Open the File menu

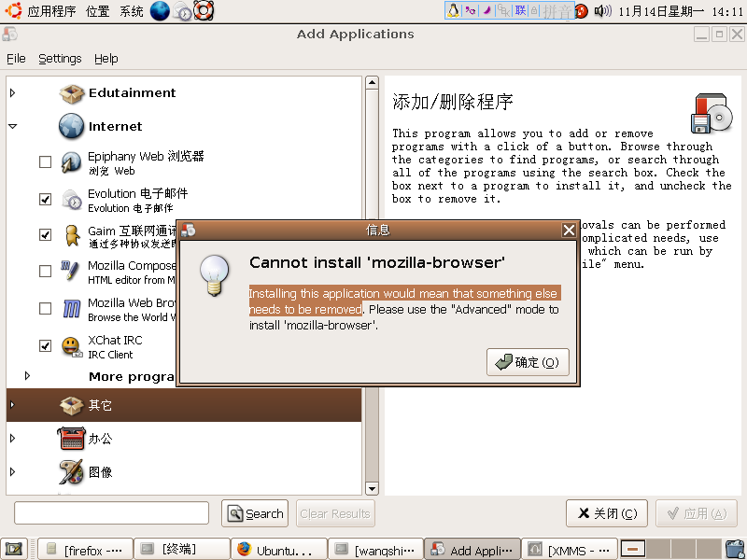16,59
